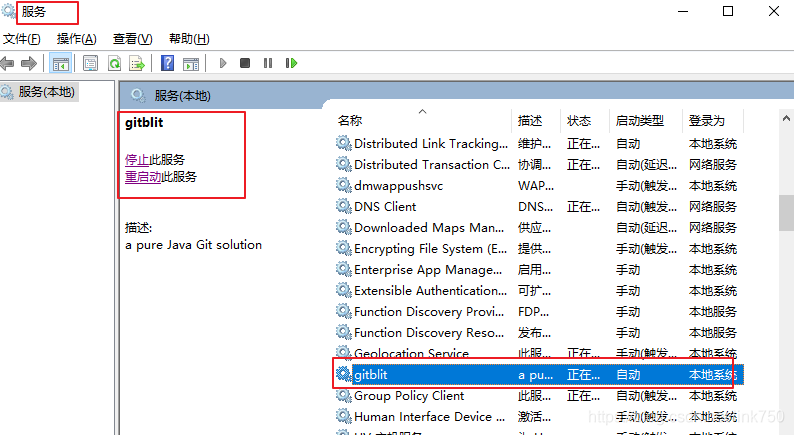794x435 pixels.
Task: Open the 查看(V) menu
Action: click(x=133, y=38)
